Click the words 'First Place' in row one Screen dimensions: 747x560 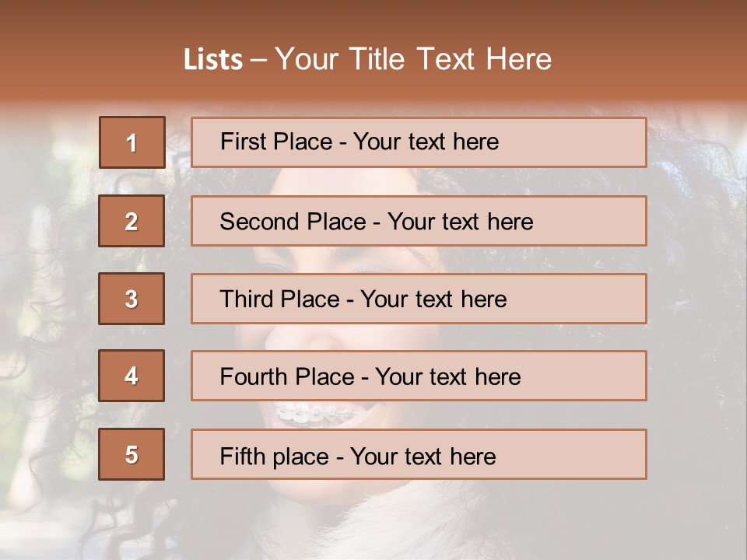(x=276, y=142)
